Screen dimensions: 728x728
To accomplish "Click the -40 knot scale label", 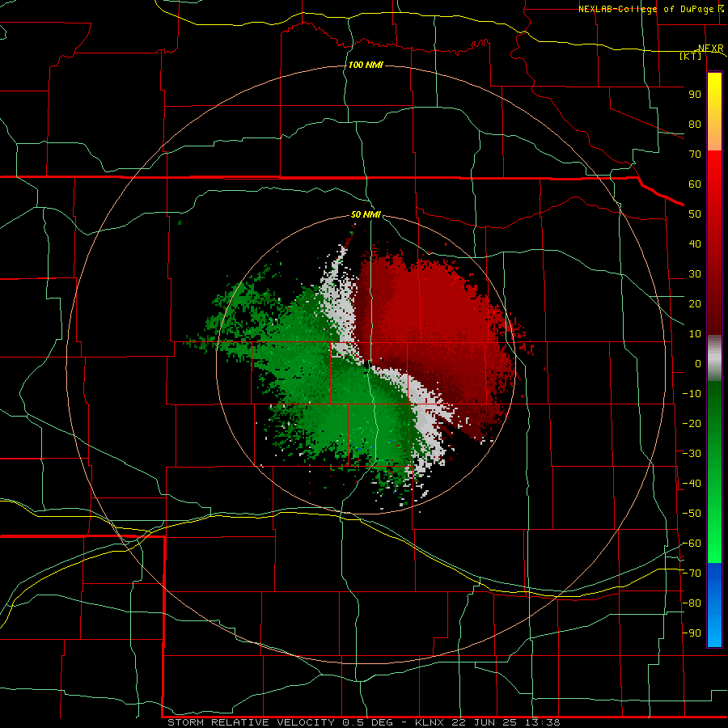I will click(692, 484).
